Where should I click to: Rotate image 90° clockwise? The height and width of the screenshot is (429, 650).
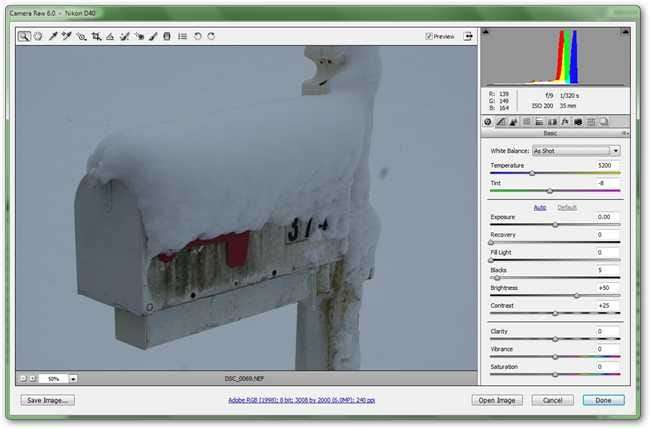coord(211,36)
